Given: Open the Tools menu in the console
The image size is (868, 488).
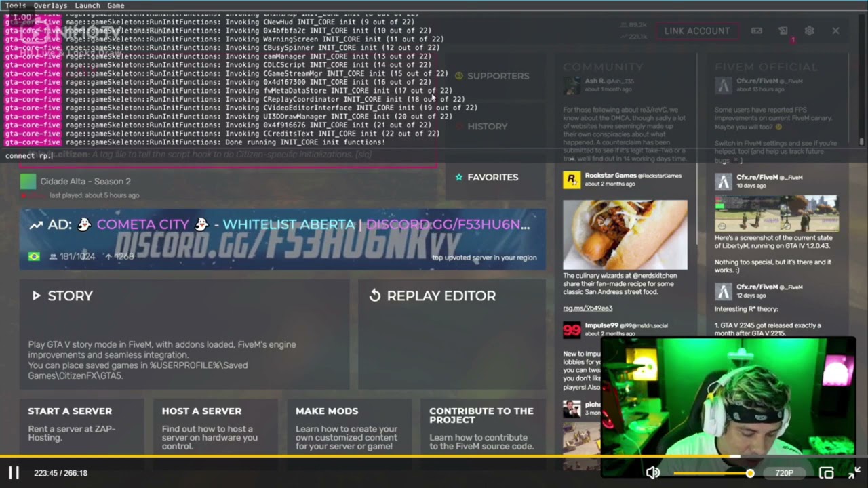Looking at the screenshot, I should pyautogui.click(x=16, y=5).
